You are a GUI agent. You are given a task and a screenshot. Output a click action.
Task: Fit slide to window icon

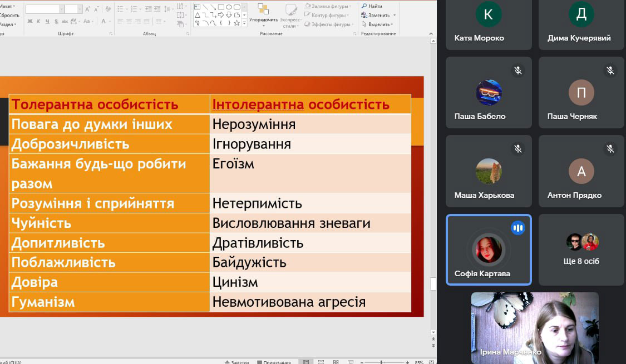point(431,362)
